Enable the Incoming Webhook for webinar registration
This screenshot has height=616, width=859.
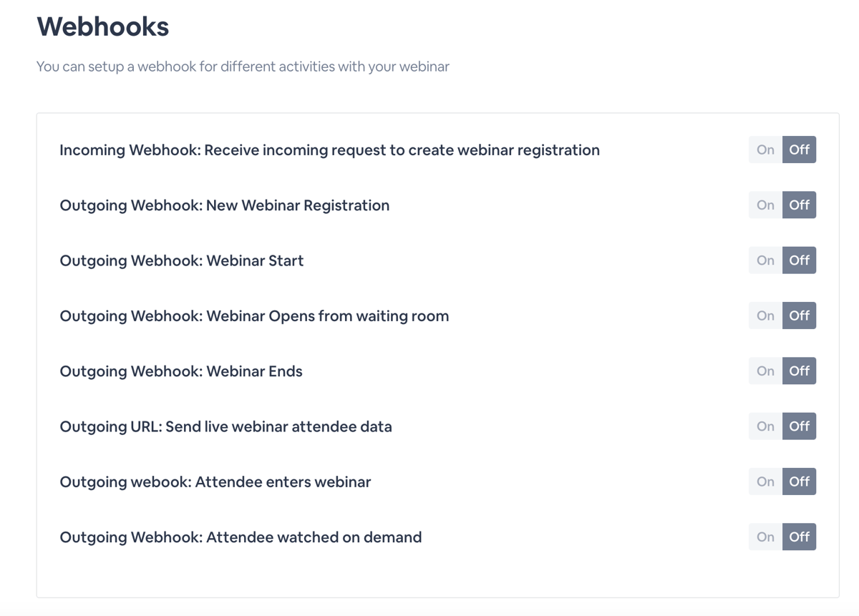click(x=765, y=150)
